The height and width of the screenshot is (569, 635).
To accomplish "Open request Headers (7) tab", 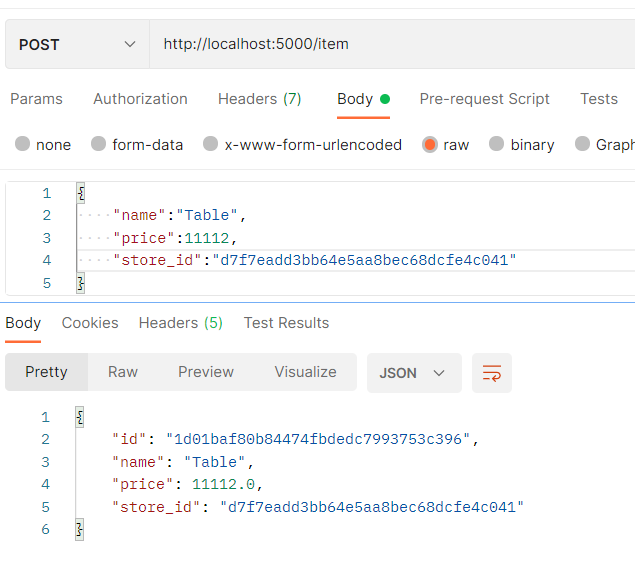I will (x=260, y=99).
